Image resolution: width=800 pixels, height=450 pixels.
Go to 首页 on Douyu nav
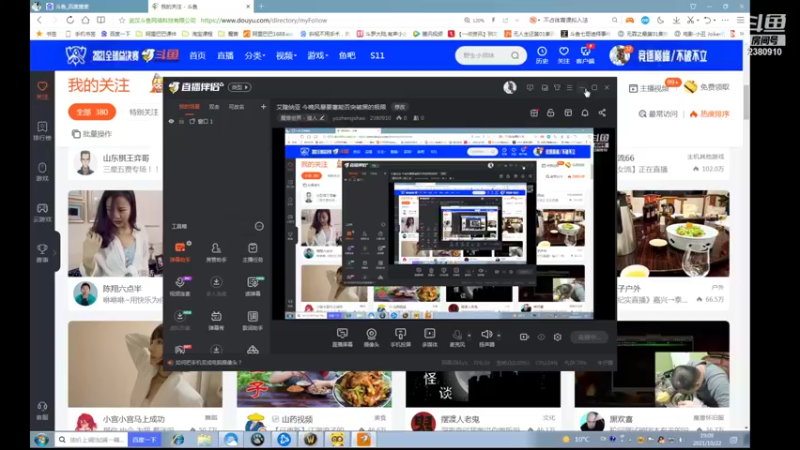[197, 55]
